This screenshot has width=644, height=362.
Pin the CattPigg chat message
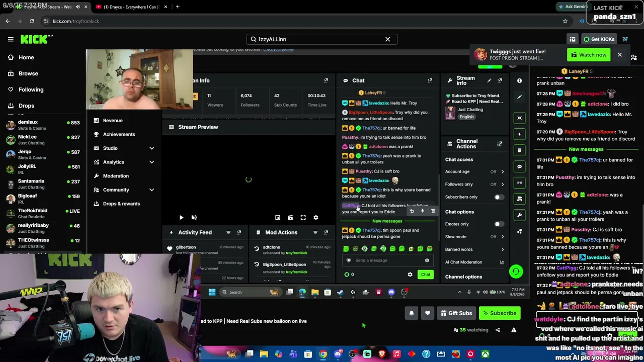422,211
